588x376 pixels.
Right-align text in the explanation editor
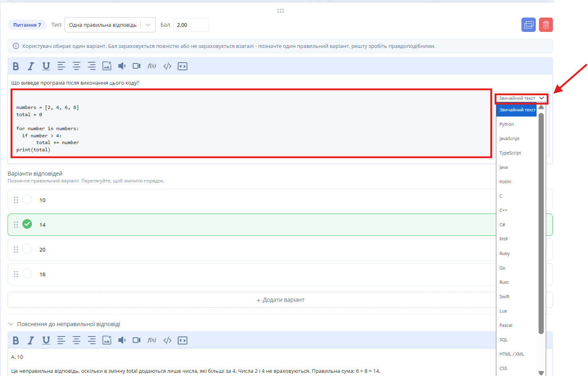92,340
